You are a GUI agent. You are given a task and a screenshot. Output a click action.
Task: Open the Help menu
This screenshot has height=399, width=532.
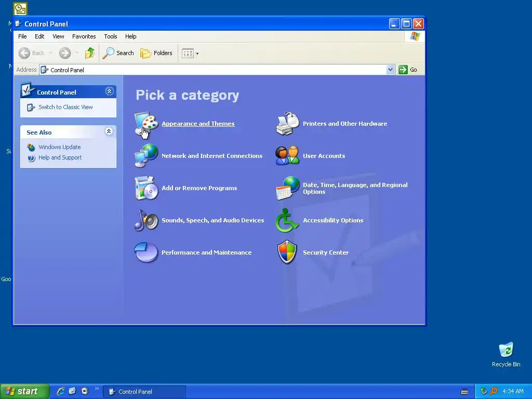point(130,36)
